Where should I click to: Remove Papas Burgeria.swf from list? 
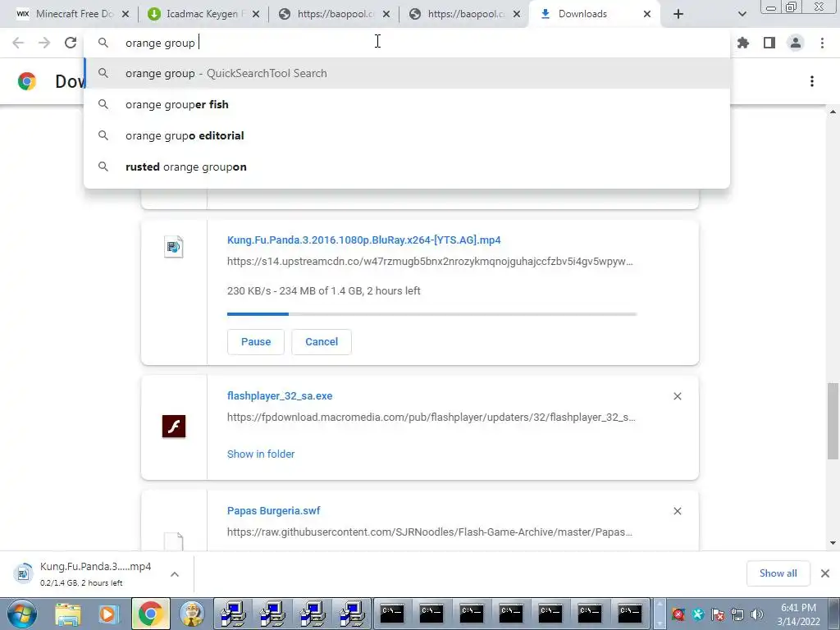coord(677,511)
